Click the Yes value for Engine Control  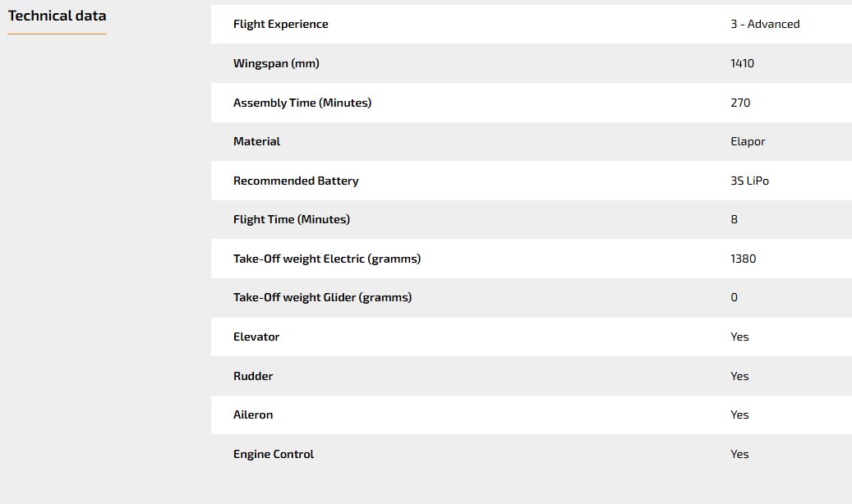[739, 454]
